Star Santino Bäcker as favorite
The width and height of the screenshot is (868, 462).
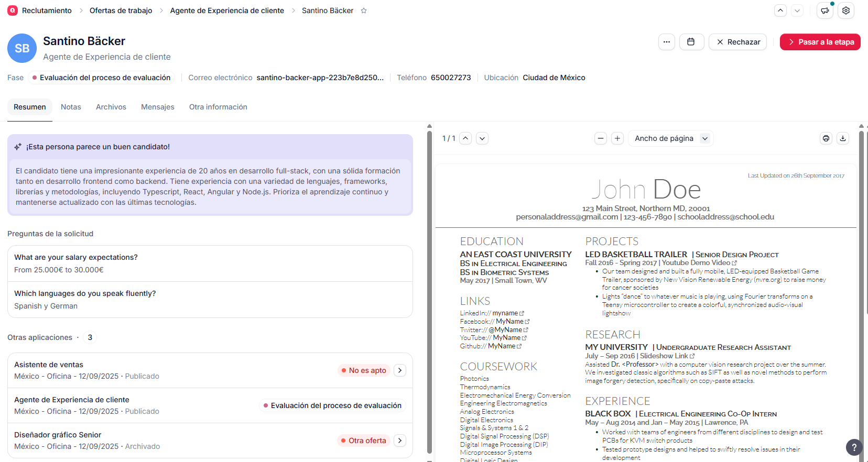[364, 10]
